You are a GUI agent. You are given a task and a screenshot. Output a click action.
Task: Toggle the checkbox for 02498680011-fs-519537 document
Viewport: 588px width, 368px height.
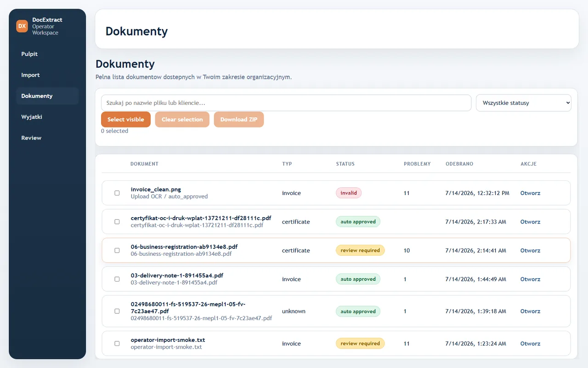point(117,311)
